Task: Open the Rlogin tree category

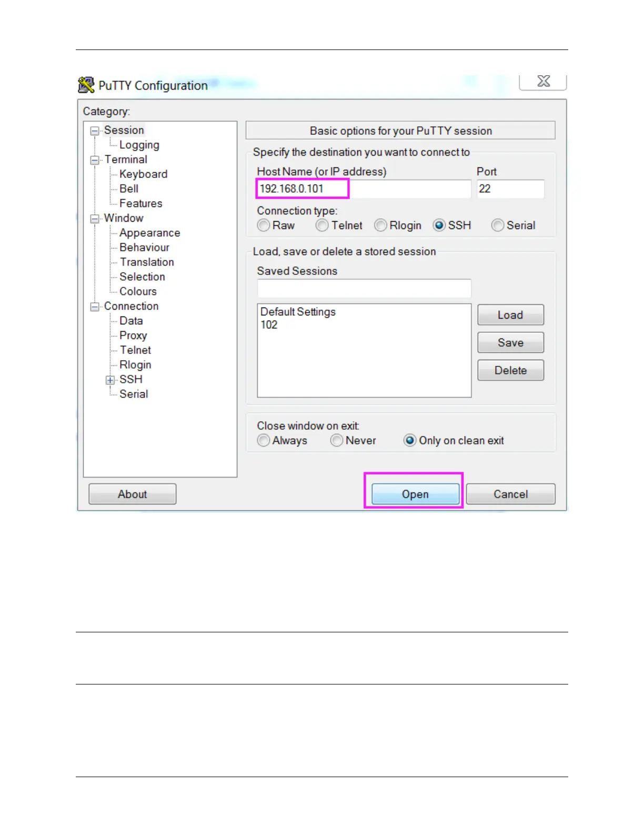Action: click(x=135, y=365)
